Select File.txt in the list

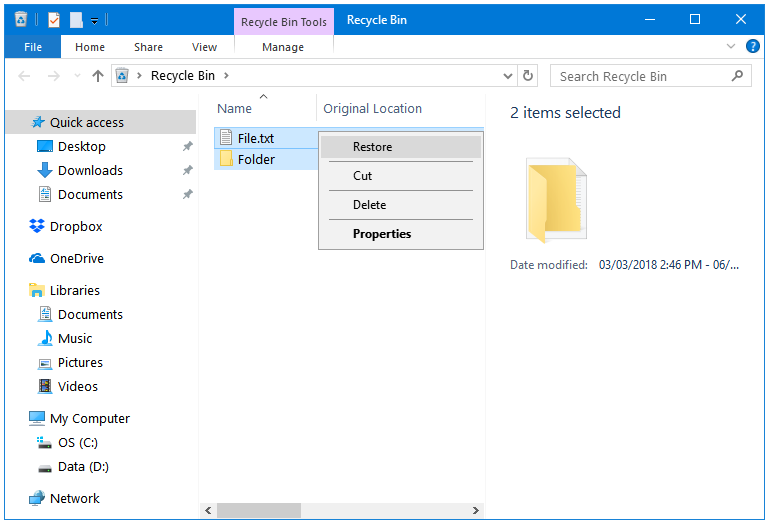(x=256, y=138)
